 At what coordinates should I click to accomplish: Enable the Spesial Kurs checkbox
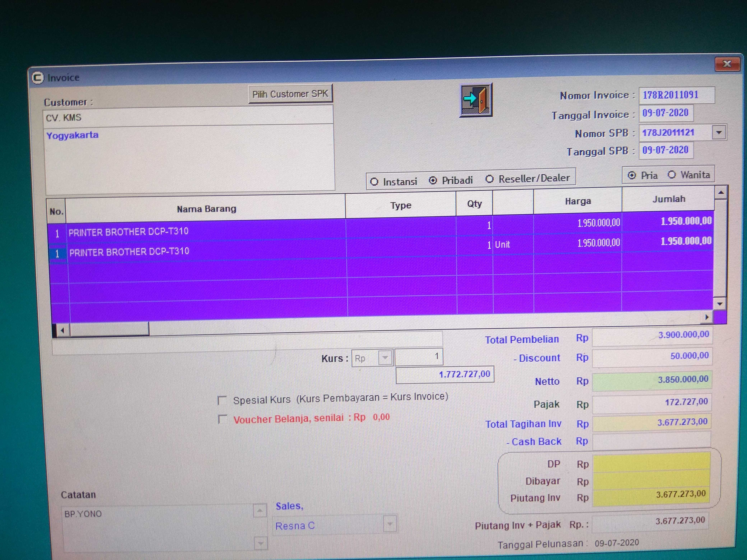(222, 401)
